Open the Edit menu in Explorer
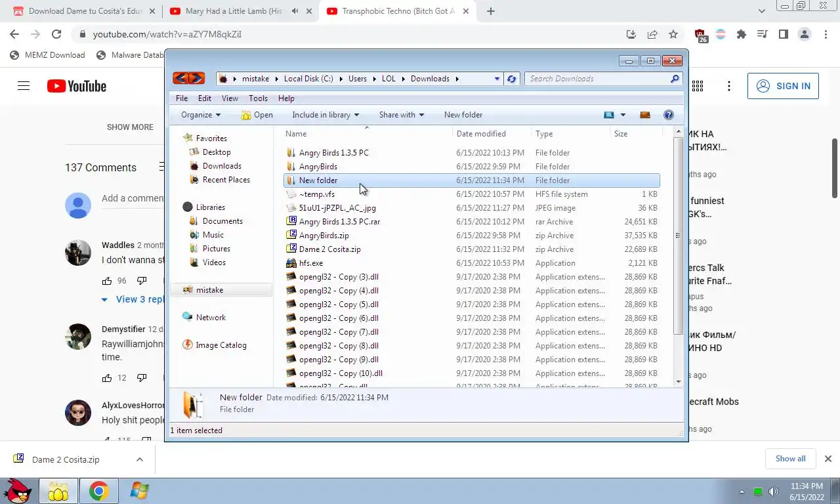 [x=205, y=98]
